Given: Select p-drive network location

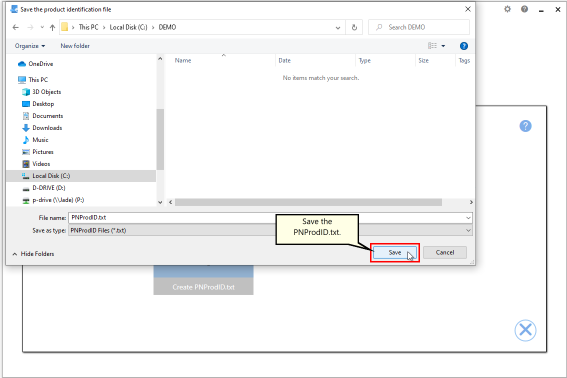Looking at the screenshot, I should tap(53, 200).
